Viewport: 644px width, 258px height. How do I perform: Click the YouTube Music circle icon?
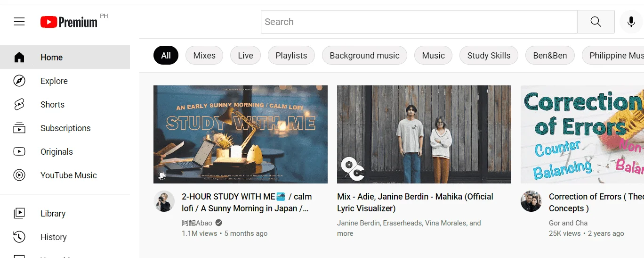19,175
